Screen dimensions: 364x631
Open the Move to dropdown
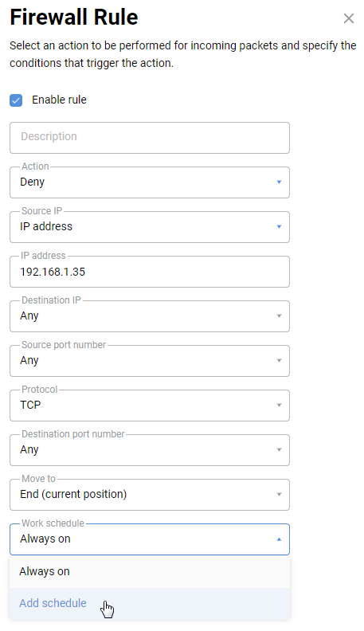[x=150, y=495]
